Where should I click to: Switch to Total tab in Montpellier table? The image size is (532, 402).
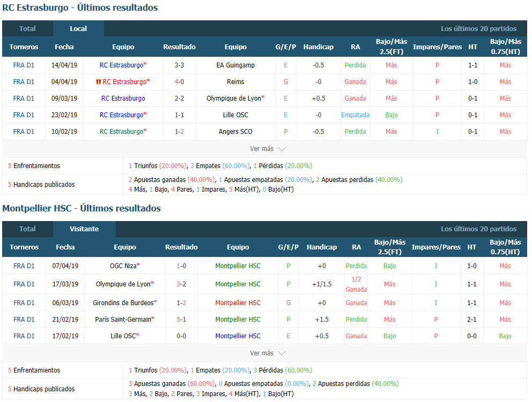point(27,229)
